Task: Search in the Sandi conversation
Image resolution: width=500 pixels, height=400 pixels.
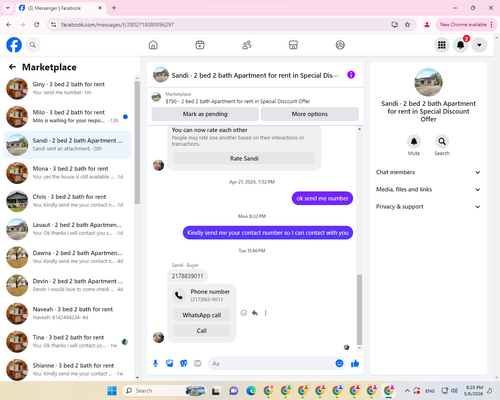Action: click(442, 141)
